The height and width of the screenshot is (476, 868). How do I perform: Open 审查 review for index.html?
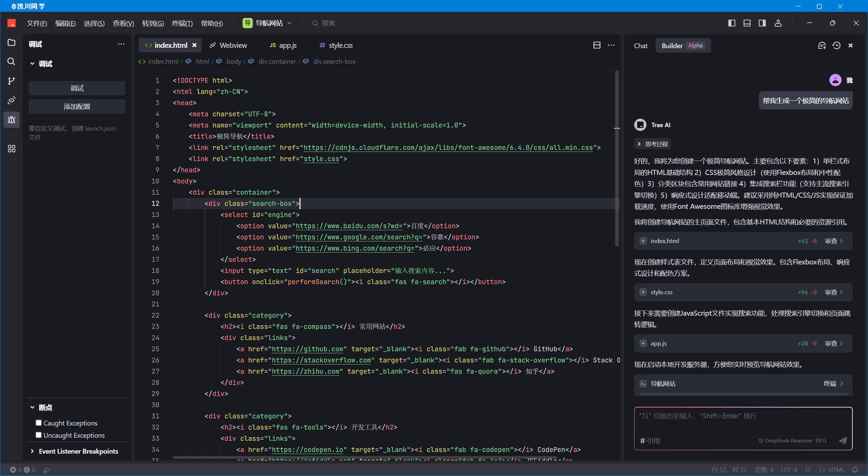tap(833, 241)
